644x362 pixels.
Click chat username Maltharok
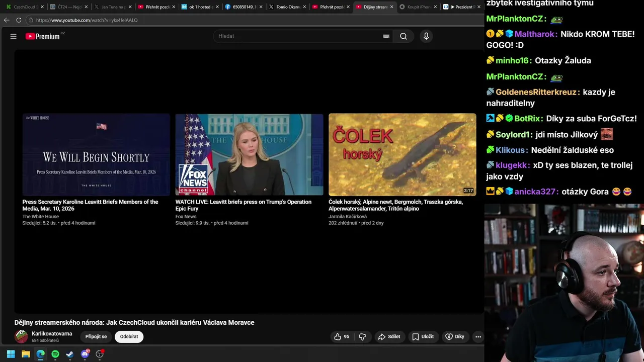534,34
